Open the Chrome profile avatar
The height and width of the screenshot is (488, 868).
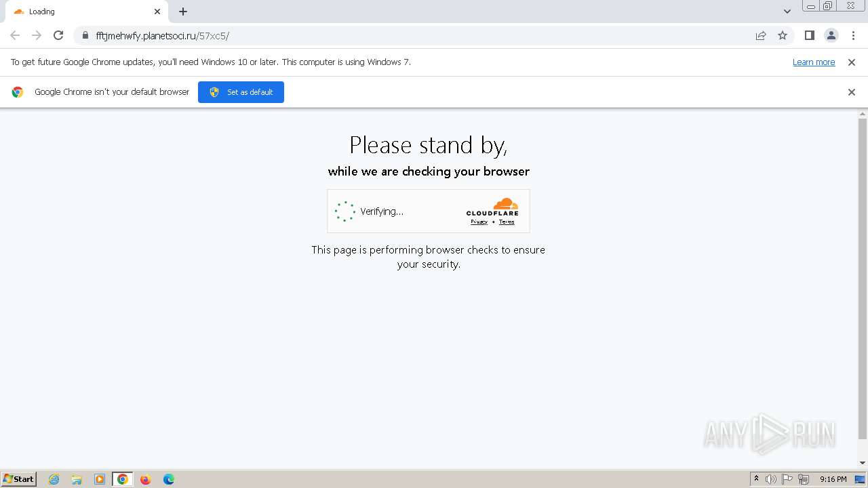pyautogui.click(x=831, y=35)
